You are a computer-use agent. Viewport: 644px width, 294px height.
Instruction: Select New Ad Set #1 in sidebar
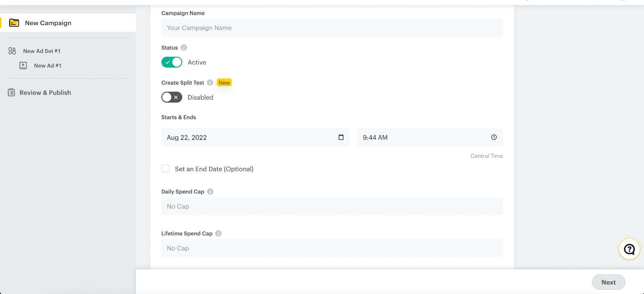tap(41, 51)
